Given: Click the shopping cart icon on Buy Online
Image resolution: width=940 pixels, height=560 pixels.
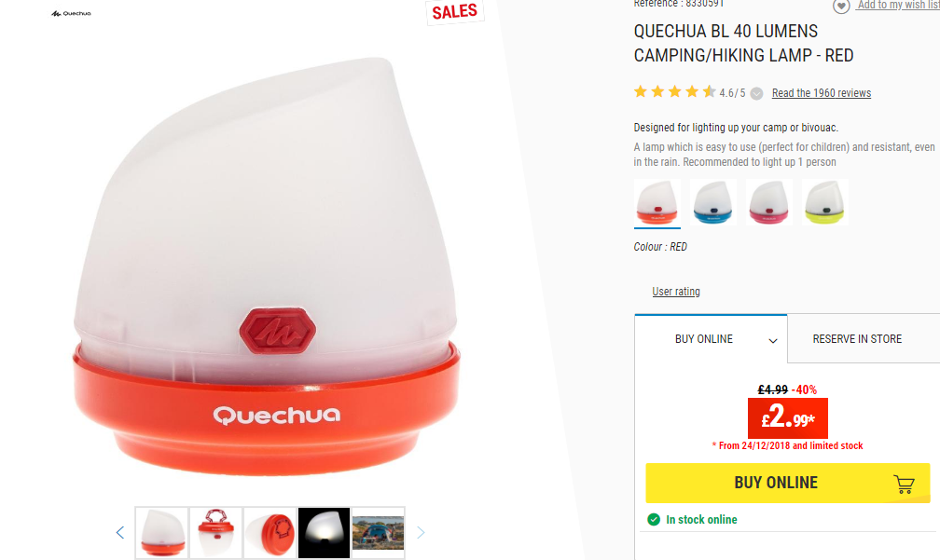Looking at the screenshot, I should click(904, 484).
